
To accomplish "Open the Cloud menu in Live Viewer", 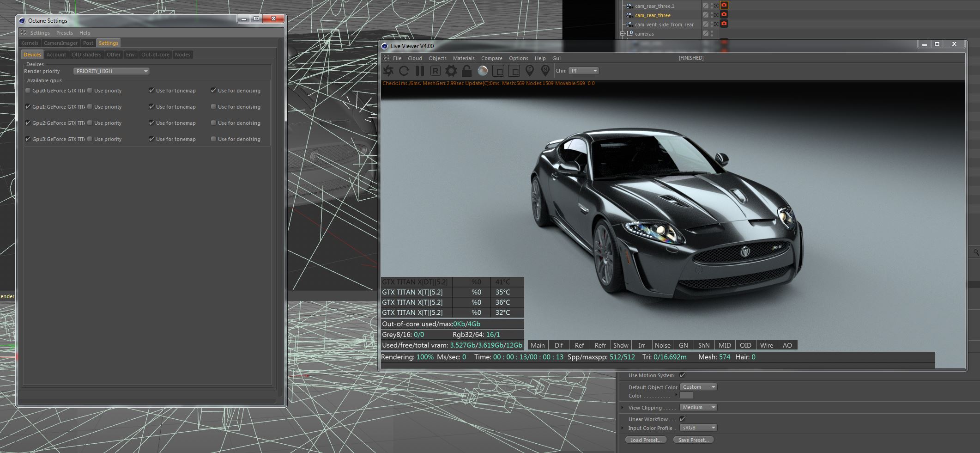I will [x=415, y=58].
